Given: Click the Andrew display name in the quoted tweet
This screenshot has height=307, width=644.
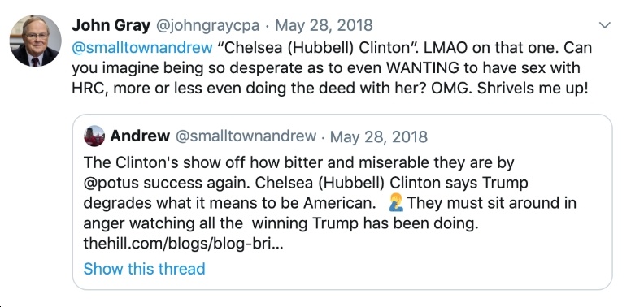Looking at the screenshot, I should (x=140, y=136).
